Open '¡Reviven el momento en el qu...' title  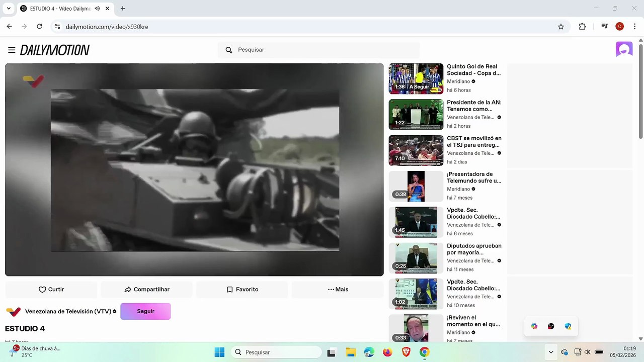[474, 321]
